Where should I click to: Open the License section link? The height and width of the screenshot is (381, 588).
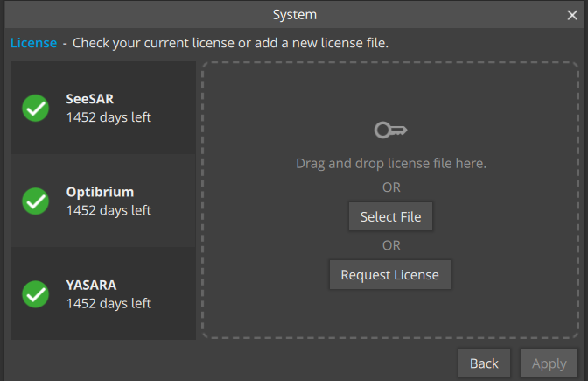33,42
